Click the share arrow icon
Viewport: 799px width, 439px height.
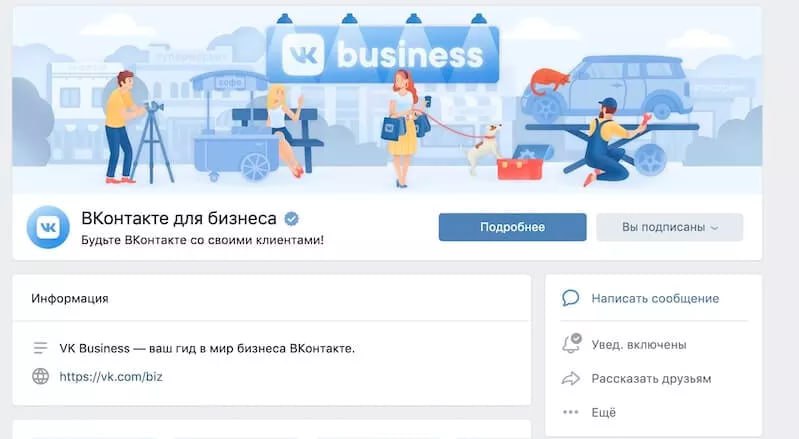point(570,378)
